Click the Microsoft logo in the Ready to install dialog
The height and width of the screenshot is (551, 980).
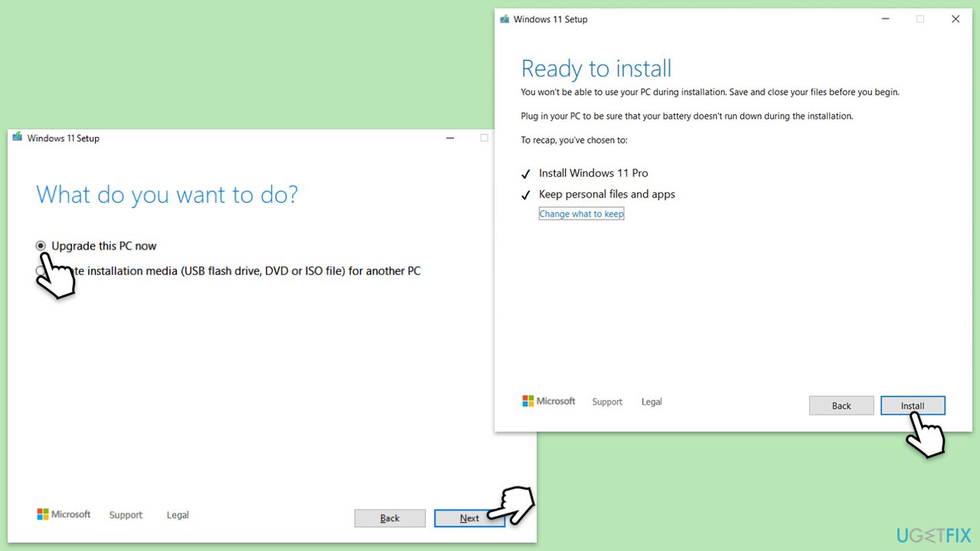(548, 401)
